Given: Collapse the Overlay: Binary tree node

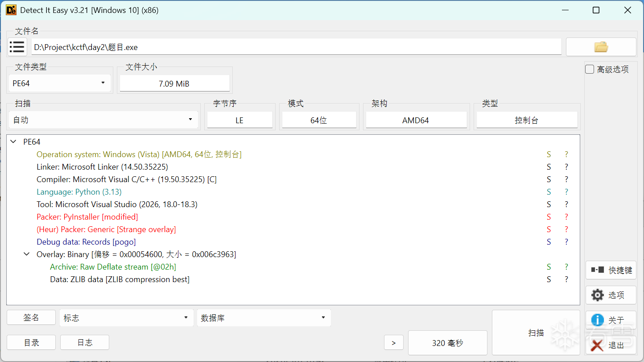Looking at the screenshot, I should (x=26, y=254).
